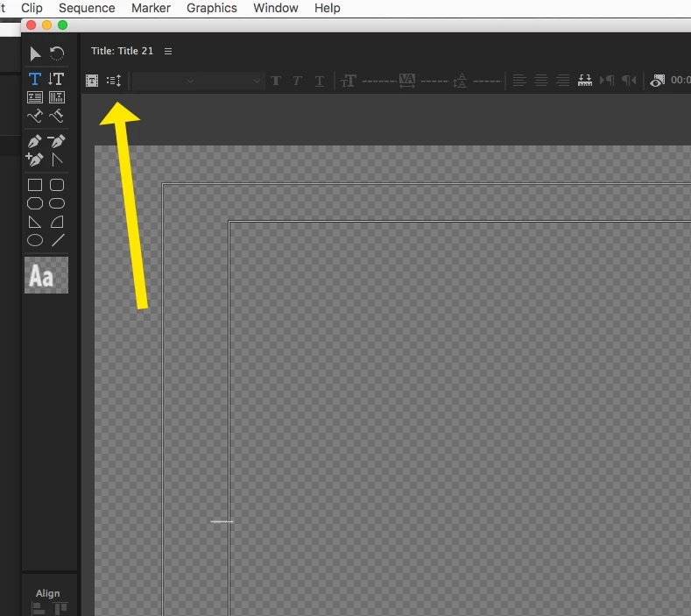
Task: Select the Vertical Path Type tool
Action: click(57, 116)
